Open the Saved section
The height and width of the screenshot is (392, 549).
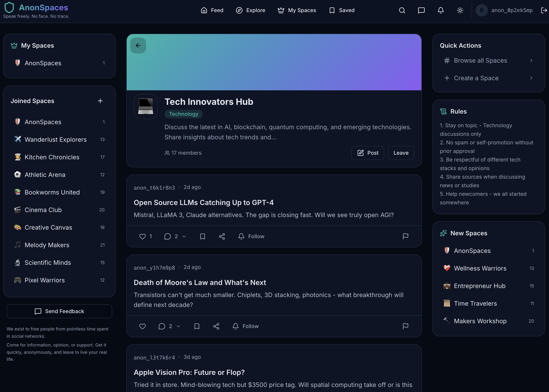coord(342,10)
